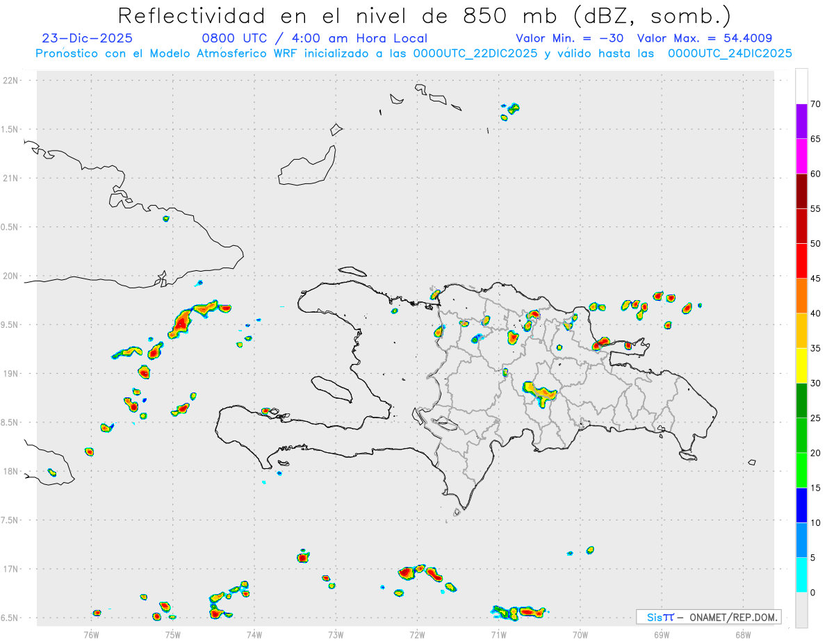Select the orange 40–45 dBZ colorbar segment

(801, 296)
